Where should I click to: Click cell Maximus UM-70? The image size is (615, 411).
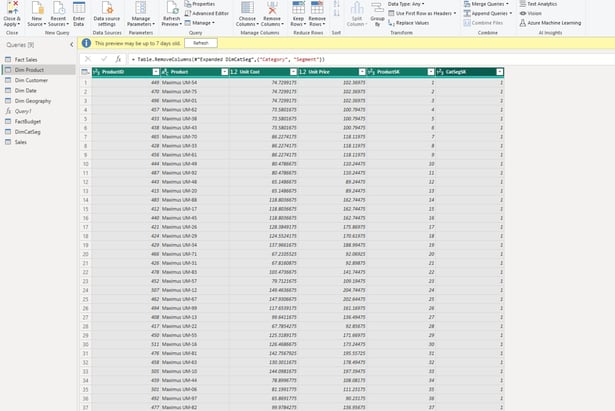[195, 137]
